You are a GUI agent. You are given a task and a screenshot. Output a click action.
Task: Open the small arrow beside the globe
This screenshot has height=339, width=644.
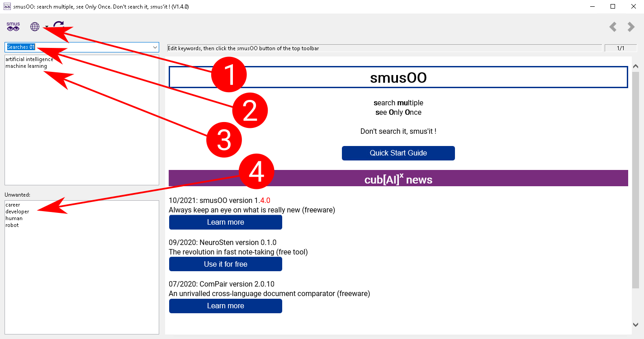[x=47, y=27]
